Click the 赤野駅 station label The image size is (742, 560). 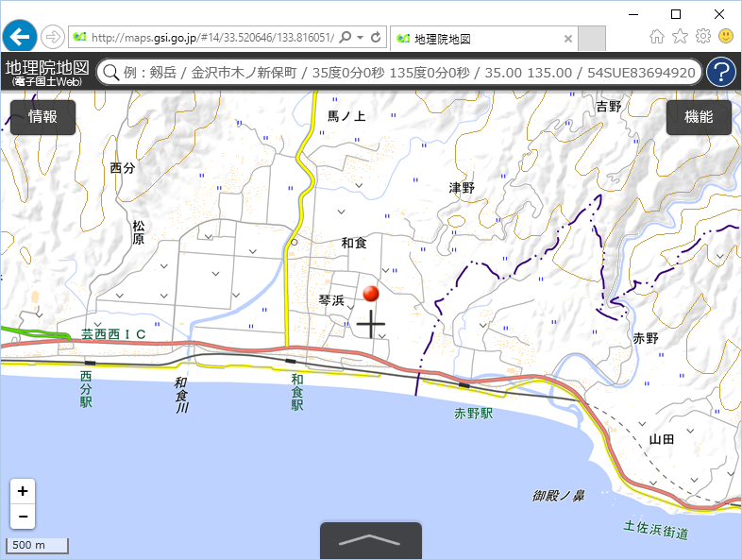pos(473,414)
